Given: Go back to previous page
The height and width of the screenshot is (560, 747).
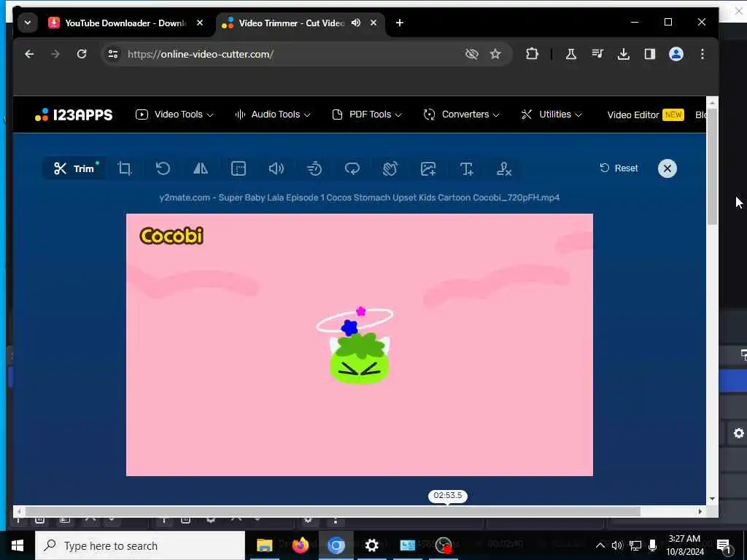Looking at the screenshot, I should pyautogui.click(x=29, y=54).
